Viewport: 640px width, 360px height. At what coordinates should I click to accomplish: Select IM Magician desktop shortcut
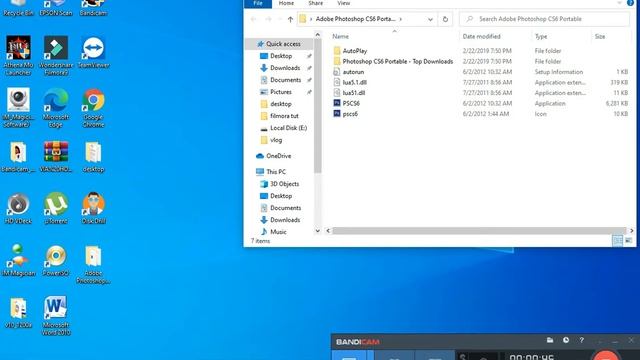pyautogui.click(x=18, y=260)
